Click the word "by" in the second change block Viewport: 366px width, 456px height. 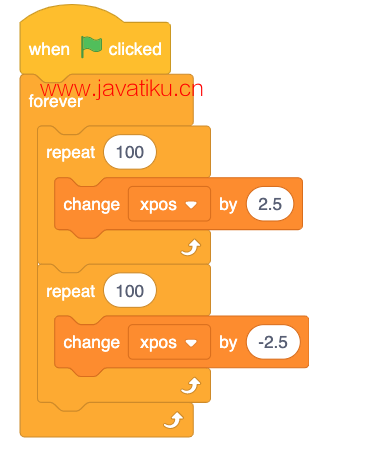click(228, 343)
